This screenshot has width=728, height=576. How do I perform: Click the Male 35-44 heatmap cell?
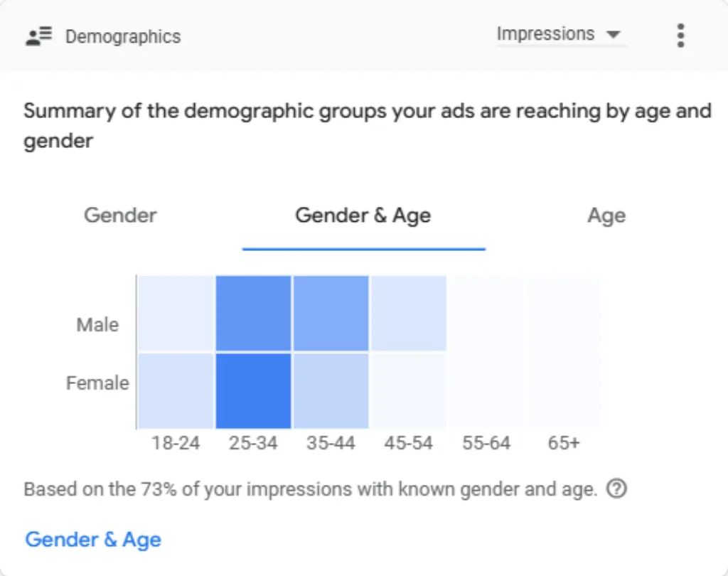click(x=331, y=313)
